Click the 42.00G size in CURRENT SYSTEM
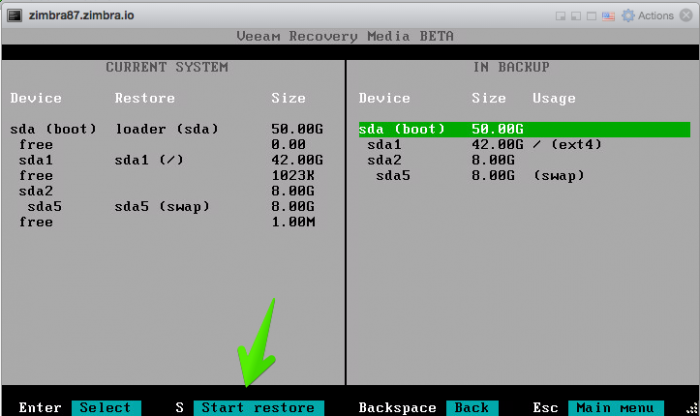The image size is (700, 416). point(297,160)
